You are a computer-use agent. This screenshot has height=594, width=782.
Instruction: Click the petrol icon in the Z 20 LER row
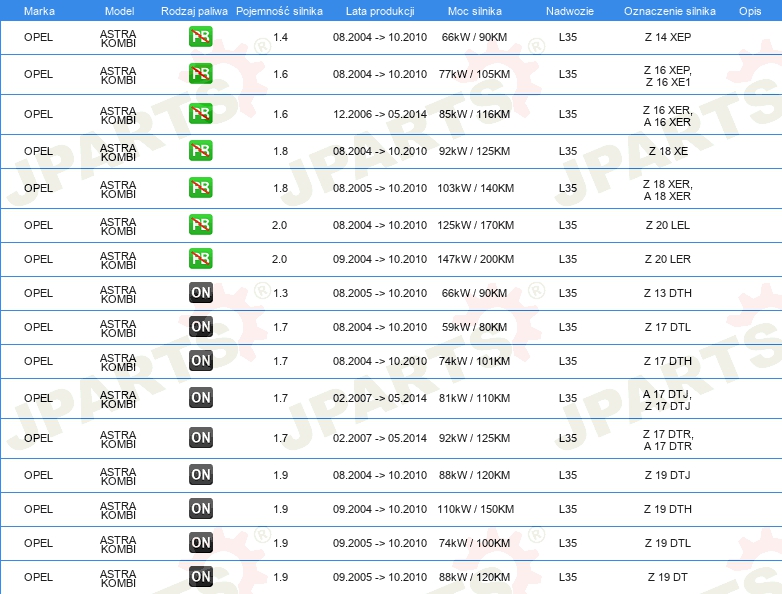(200, 259)
